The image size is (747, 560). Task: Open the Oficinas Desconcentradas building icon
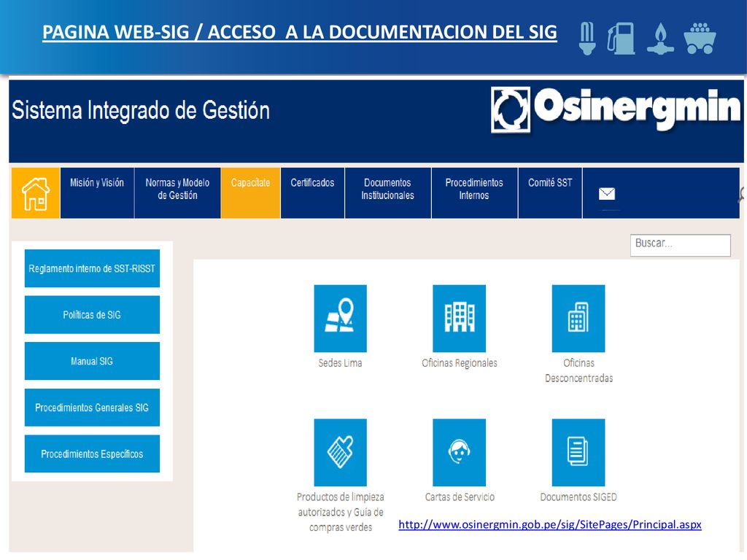[x=578, y=318]
